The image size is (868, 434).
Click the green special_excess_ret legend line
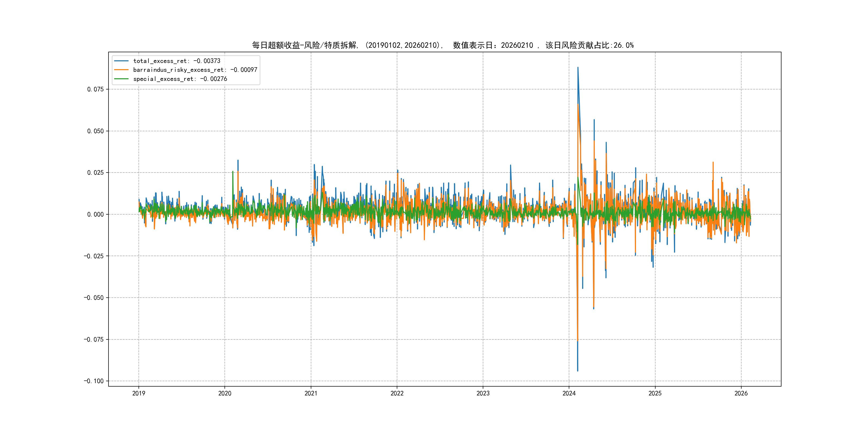pyautogui.click(x=121, y=79)
